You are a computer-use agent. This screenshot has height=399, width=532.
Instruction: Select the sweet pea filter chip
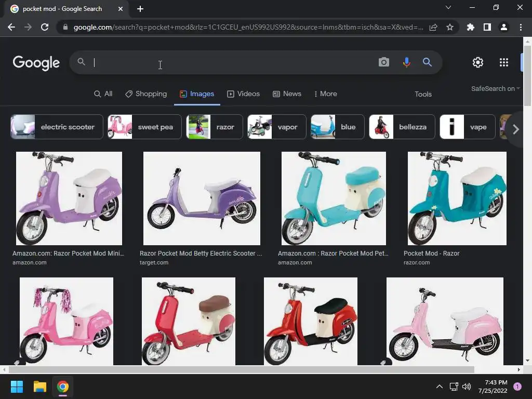(x=144, y=127)
